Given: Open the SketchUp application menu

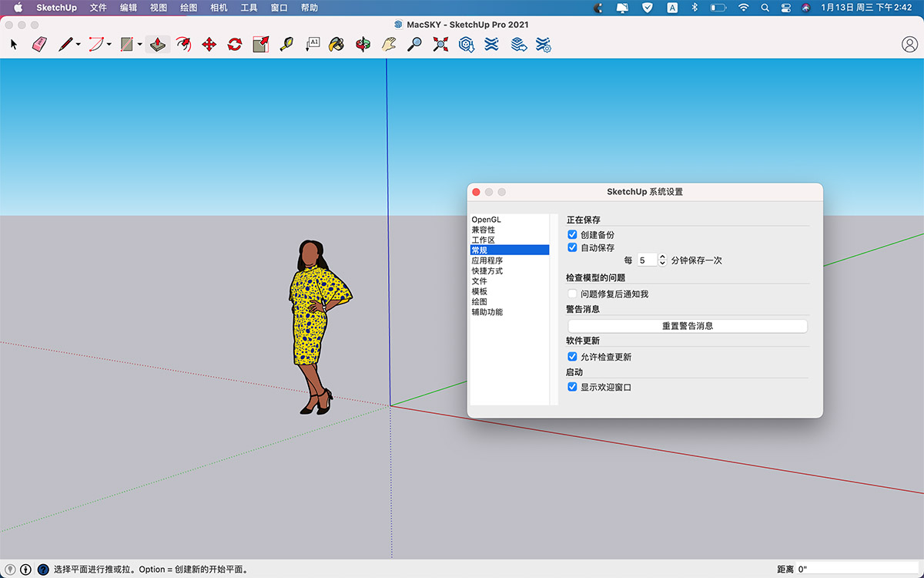Looking at the screenshot, I should point(56,8).
